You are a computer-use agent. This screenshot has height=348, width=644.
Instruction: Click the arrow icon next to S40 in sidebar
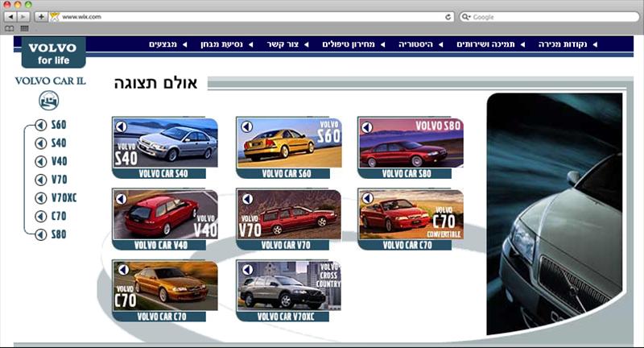click(x=41, y=143)
